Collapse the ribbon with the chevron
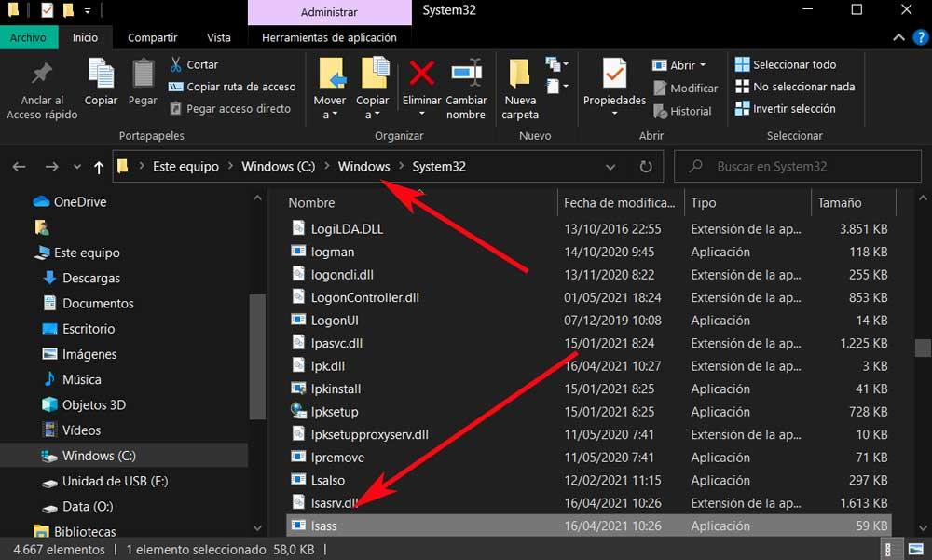Screen dimensions: 932x560 898,37
